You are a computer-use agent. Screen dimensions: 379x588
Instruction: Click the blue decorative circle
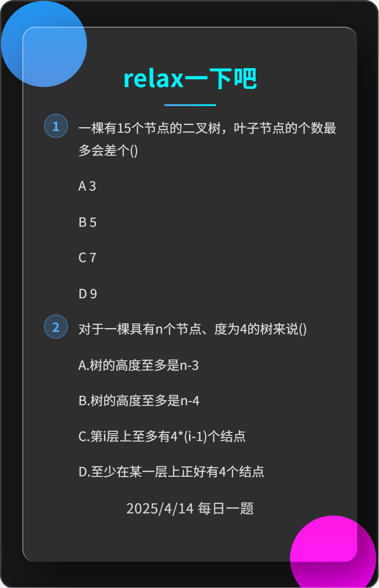44,44
